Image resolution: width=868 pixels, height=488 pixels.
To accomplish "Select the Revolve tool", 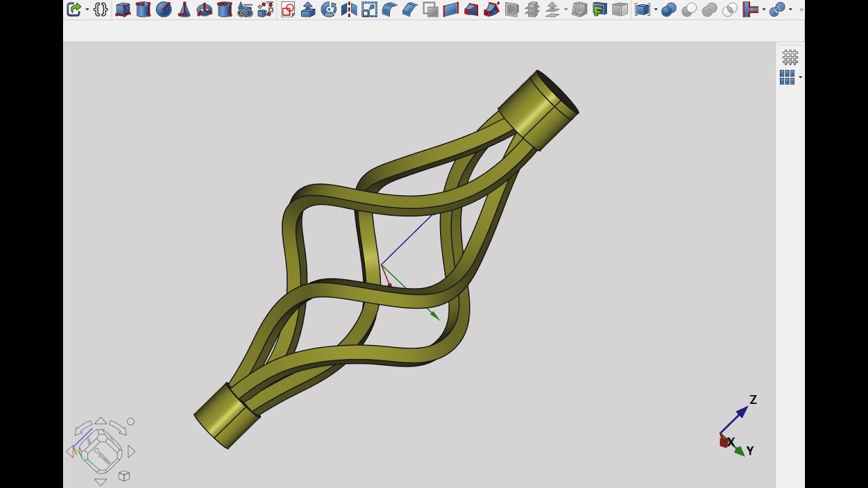I will 329,9.
